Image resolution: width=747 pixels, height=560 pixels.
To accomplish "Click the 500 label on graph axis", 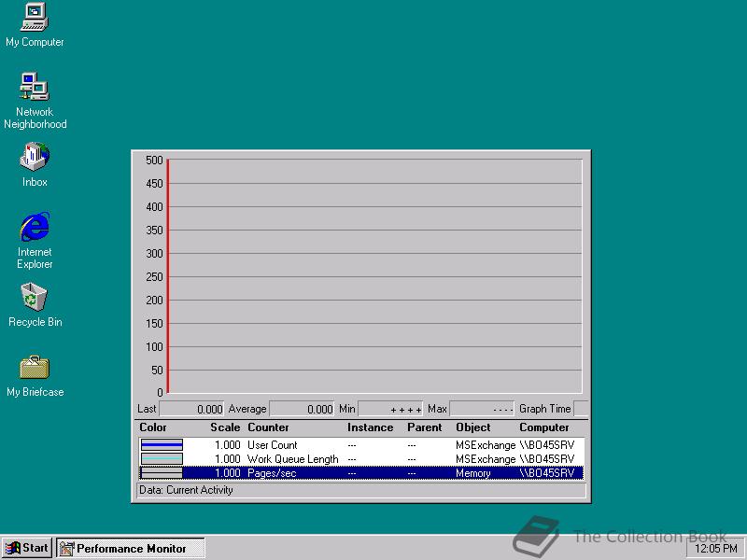I will pyautogui.click(x=154, y=160).
